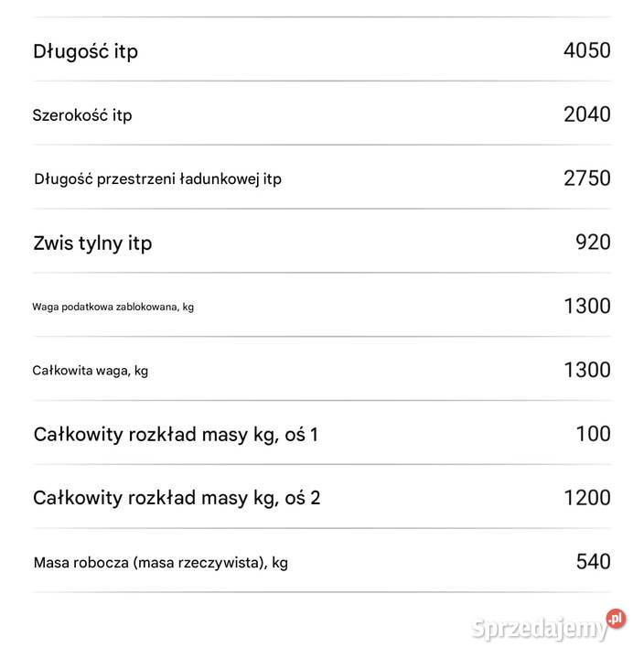644x659 pixels.
Task: Select Długość przestrzeni ładunkowej itp label
Action: (x=158, y=179)
